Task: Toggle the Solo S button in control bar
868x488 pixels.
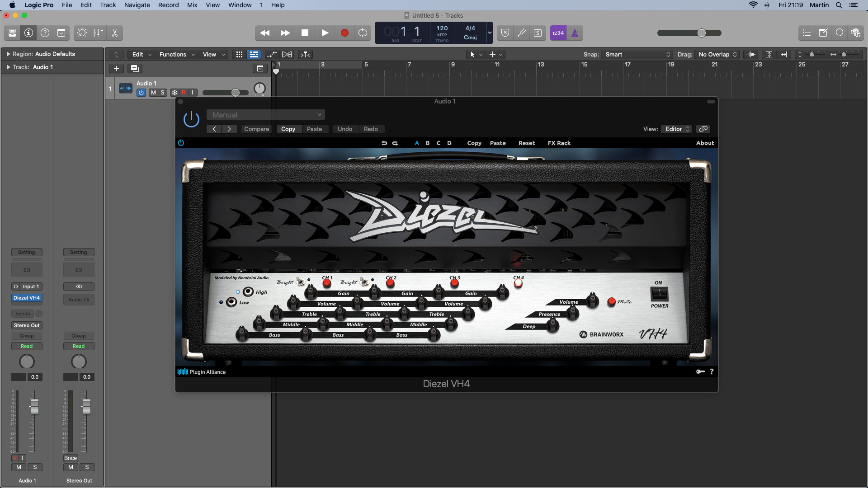Action: (x=538, y=33)
